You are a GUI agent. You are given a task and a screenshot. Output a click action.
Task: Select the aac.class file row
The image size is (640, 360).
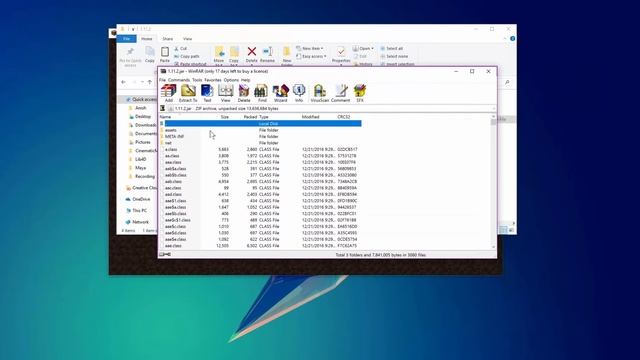pyautogui.click(x=261, y=188)
